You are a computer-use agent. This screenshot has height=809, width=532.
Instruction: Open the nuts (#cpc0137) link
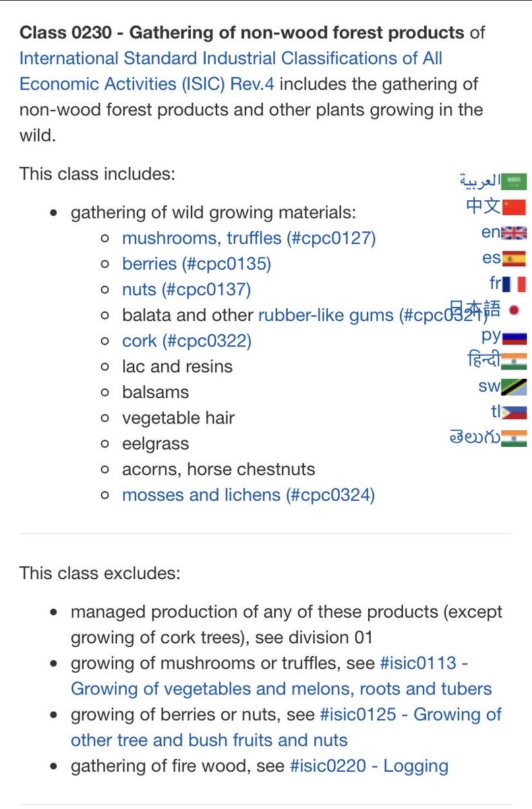(x=186, y=289)
